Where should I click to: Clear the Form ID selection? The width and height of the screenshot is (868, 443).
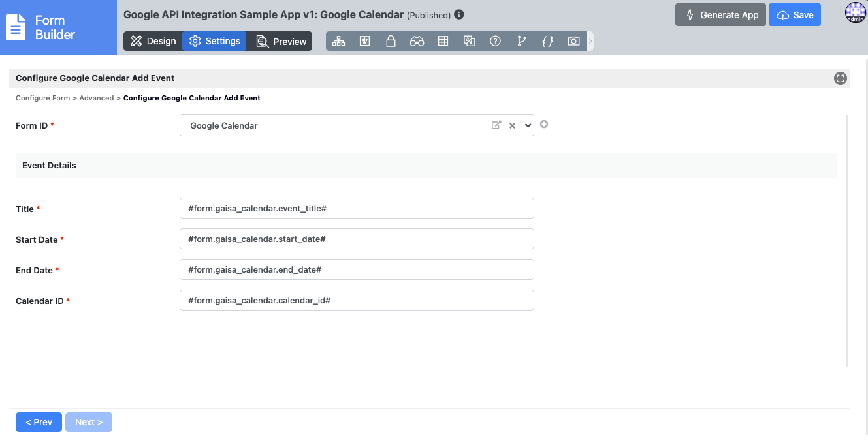pyautogui.click(x=513, y=125)
